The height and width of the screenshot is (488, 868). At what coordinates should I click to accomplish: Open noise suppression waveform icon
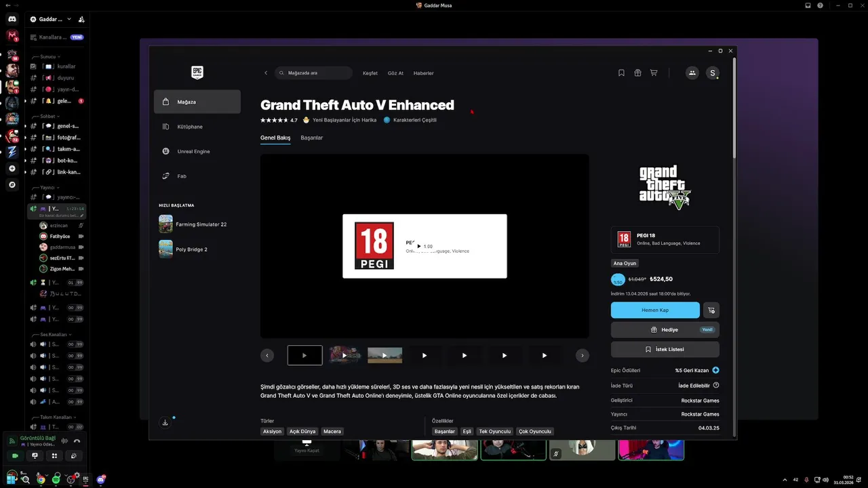(65, 441)
